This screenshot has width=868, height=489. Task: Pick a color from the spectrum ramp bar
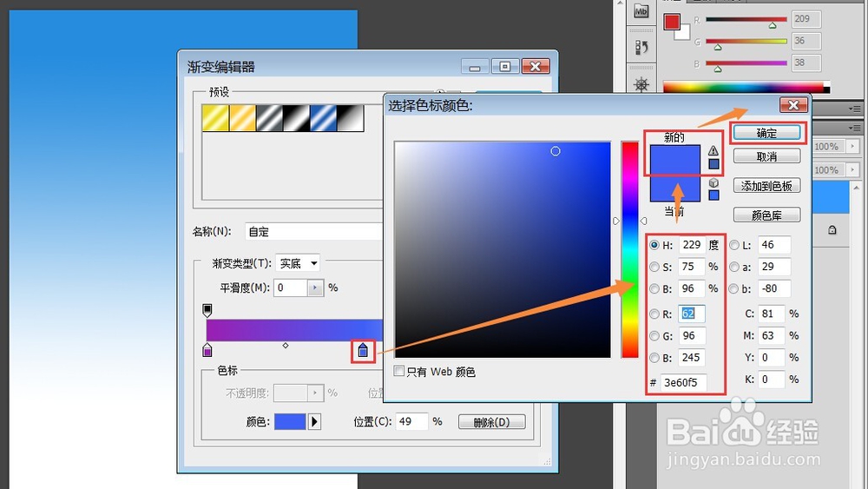[746, 87]
